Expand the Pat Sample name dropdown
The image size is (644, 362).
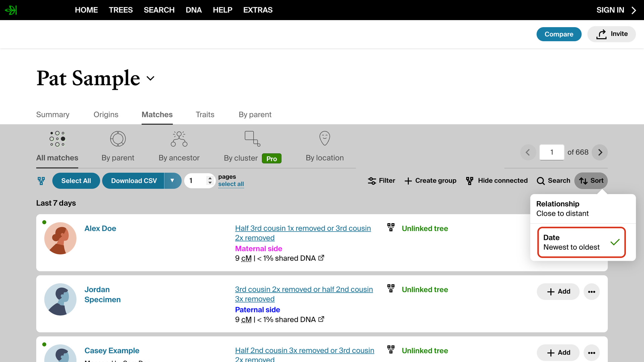pos(151,78)
